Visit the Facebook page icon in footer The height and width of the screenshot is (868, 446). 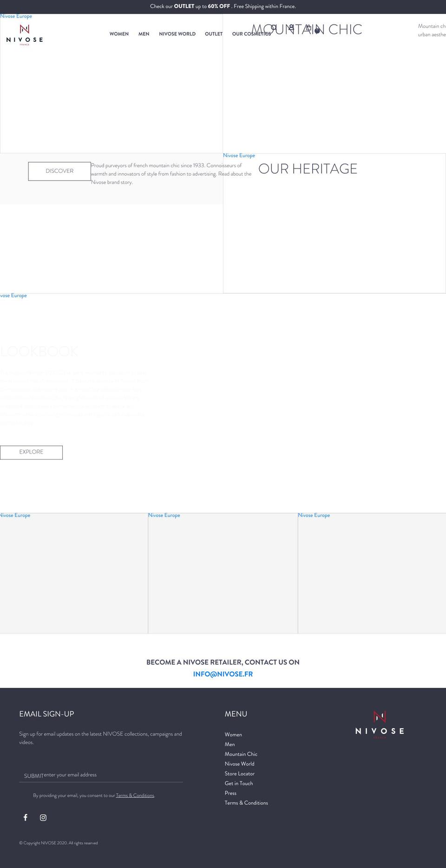26,817
